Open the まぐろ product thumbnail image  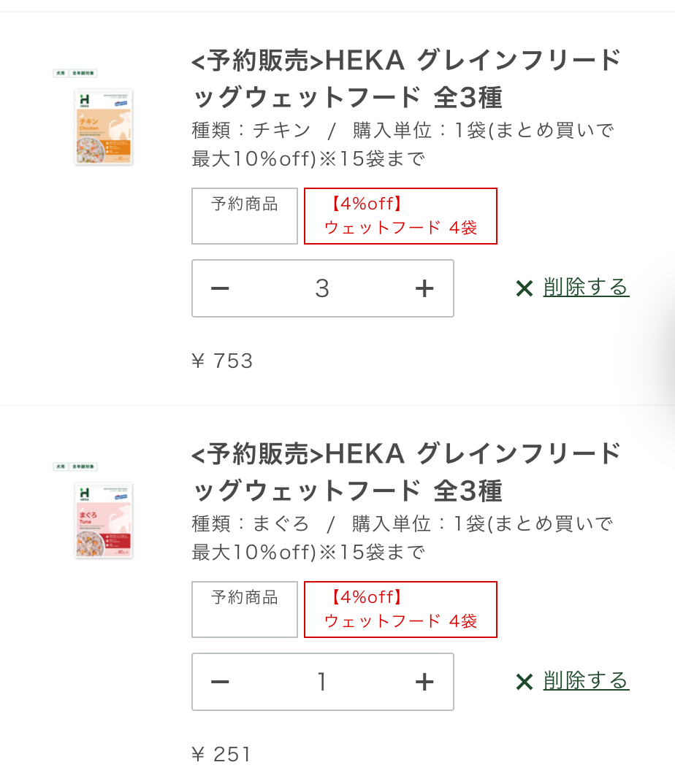(x=103, y=520)
